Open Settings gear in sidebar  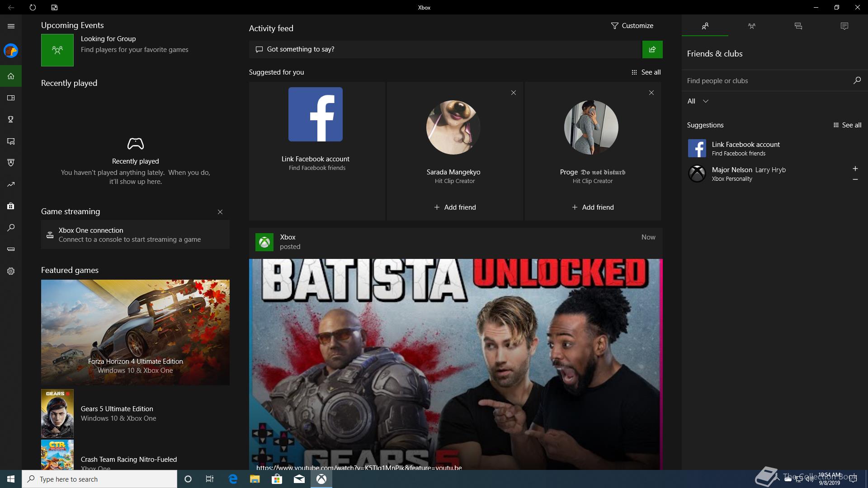[11, 271]
